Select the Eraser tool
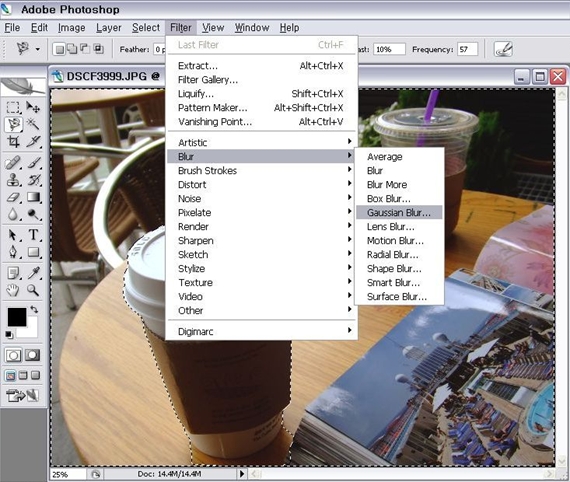Screen dimensions: 570x482 [13, 197]
